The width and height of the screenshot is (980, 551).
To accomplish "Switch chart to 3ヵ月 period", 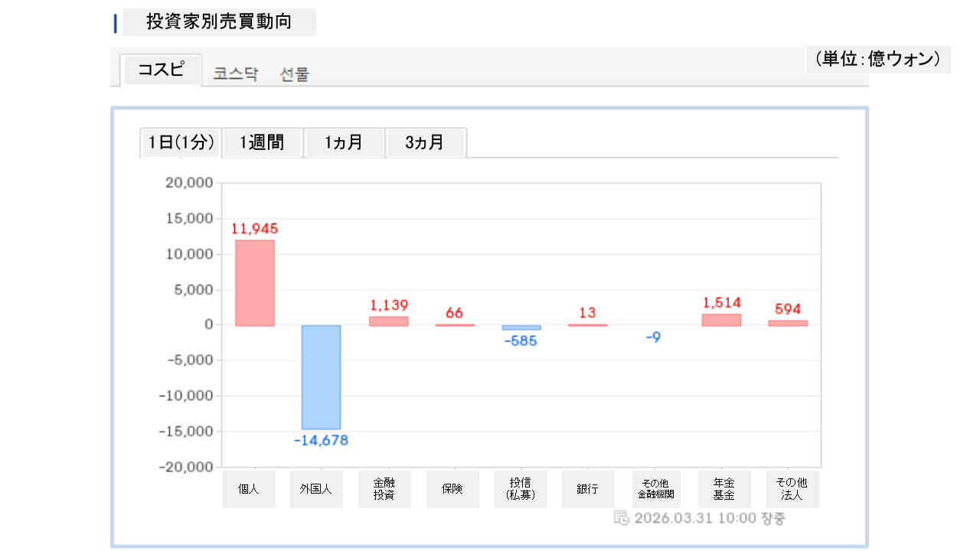I will (425, 142).
